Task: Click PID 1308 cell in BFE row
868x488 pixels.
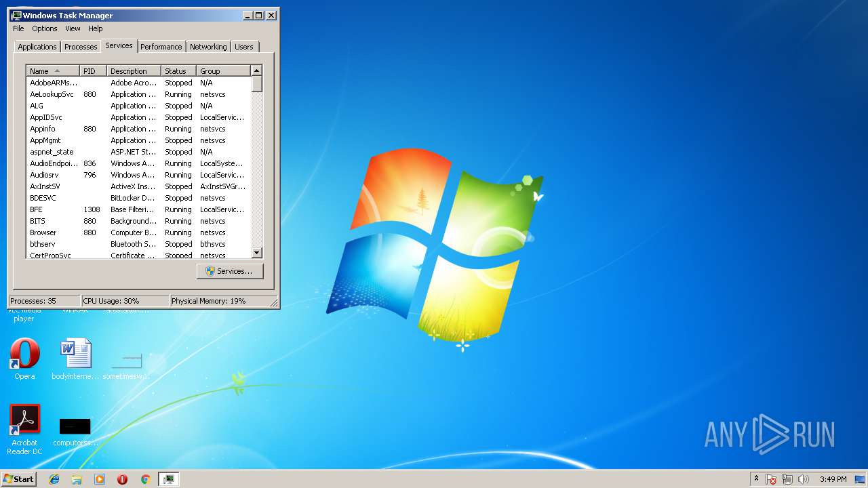Action: (x=92, y=209)
